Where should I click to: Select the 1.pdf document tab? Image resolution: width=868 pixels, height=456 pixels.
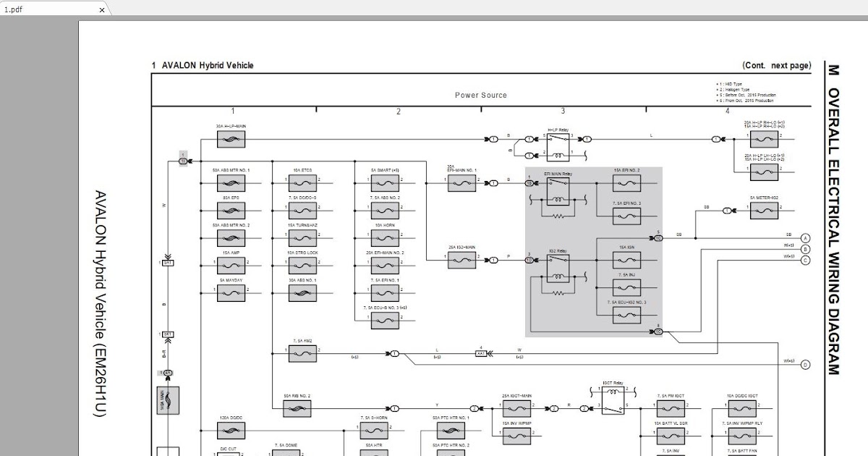[54, 10]
